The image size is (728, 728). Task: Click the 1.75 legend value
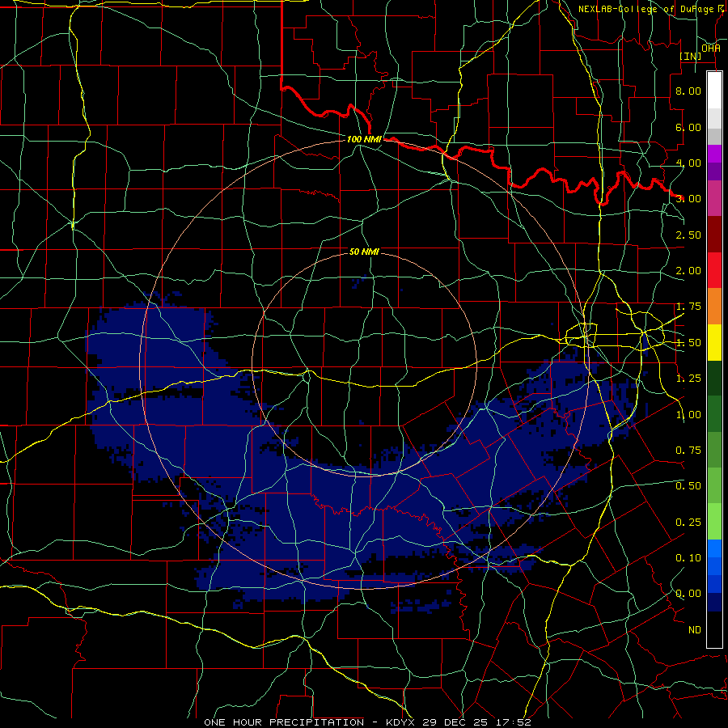click(x=688, y=307)
